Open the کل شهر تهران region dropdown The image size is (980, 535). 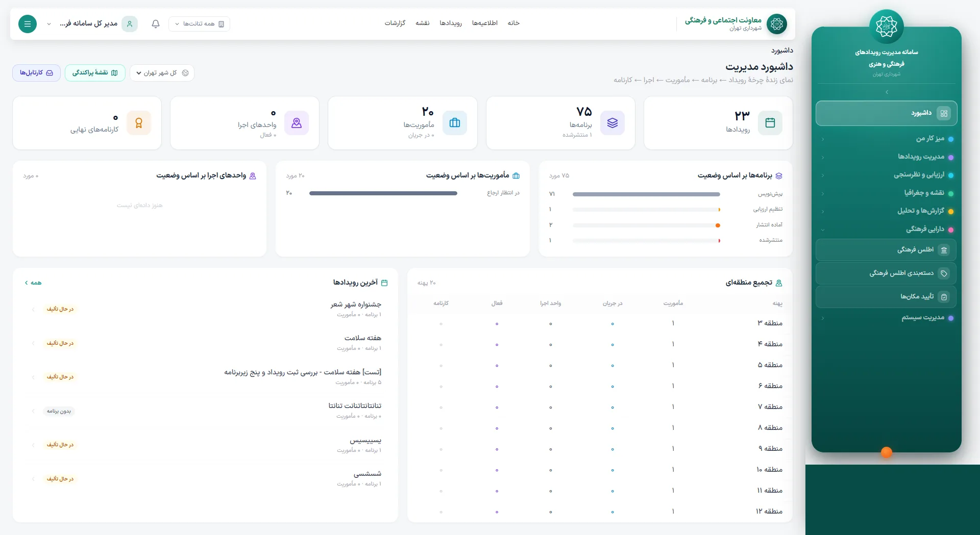click(x=162, y=73)
